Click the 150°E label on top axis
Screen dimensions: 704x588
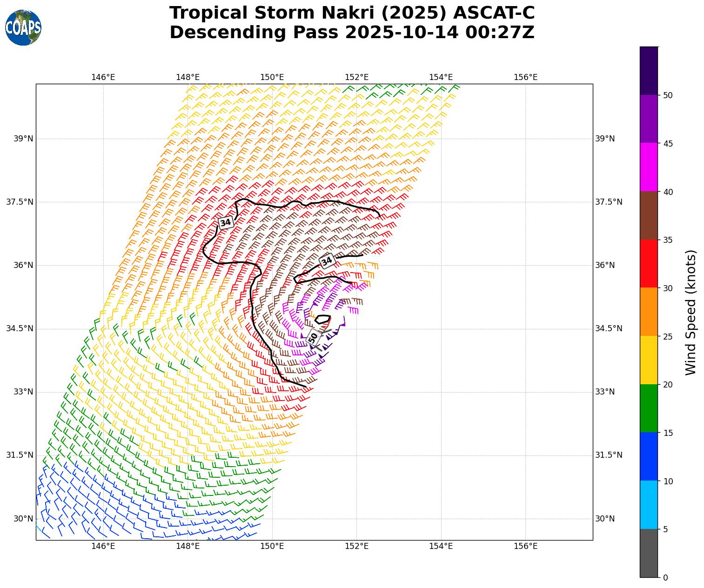coord(272,77)
